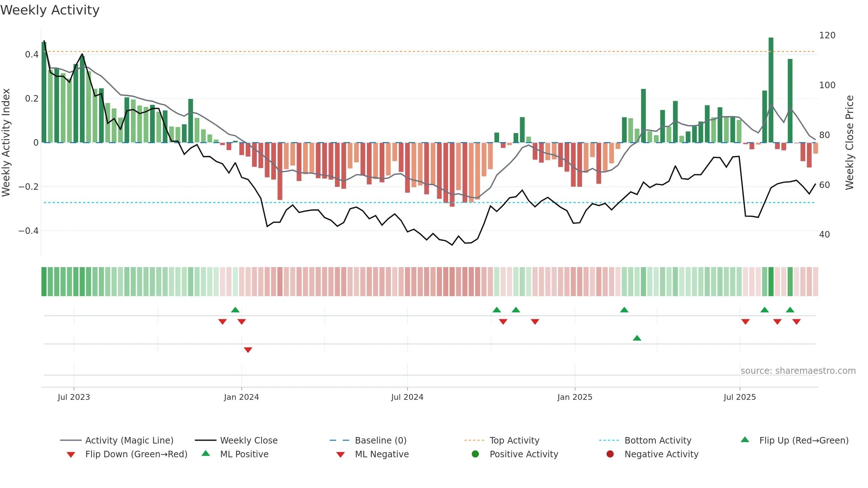Toggle Baseline (0) legend entry
Image resolution: width=868 pixels, height=488 pixels.
[x=368, y=440]
